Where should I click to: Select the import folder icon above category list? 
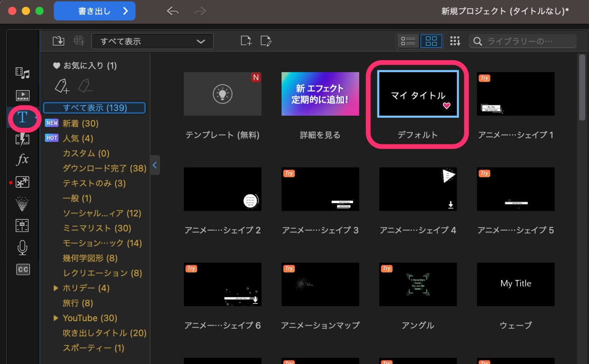[x=58, y=41]
